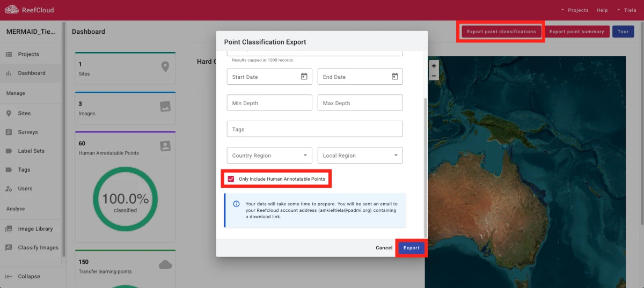Open the Projects dropdown in top bar
This screenshot has height=288, width=644.
[575, 10]
